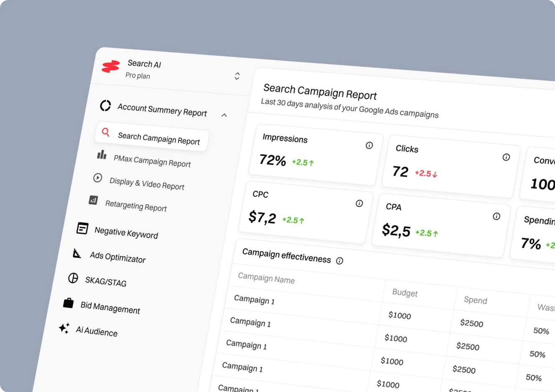Click the CPC card info icon
Viewport: 555px width, 392px height.
pyautogui.click(x=359, y=204)
